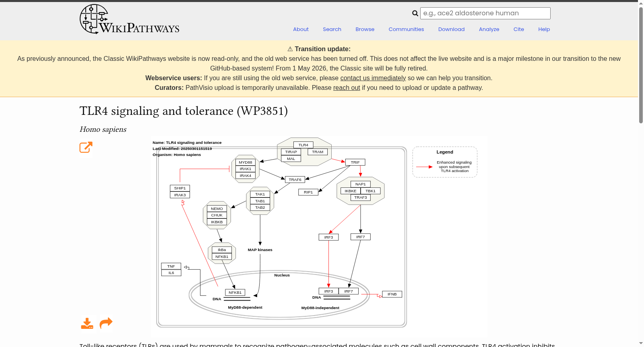Open the Communities menu item
This screenshot has height=347, width=644.
tap(406, 29)
